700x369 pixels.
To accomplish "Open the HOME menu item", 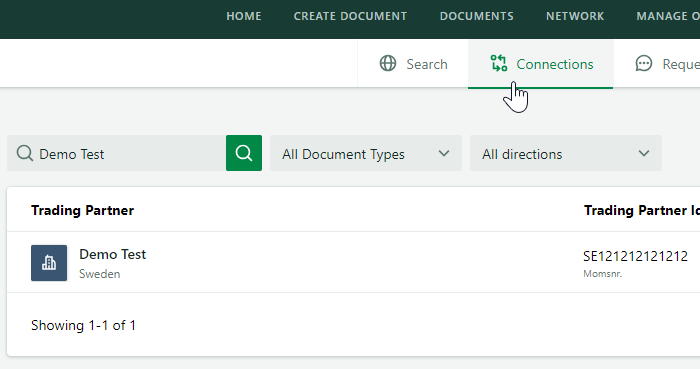I will (x=244, y=16).
